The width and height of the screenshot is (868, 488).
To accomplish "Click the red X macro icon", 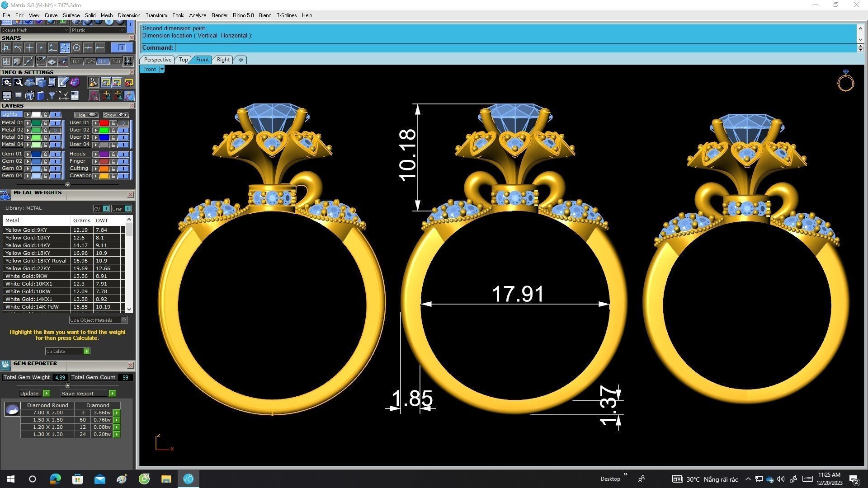I will (129, 82).
